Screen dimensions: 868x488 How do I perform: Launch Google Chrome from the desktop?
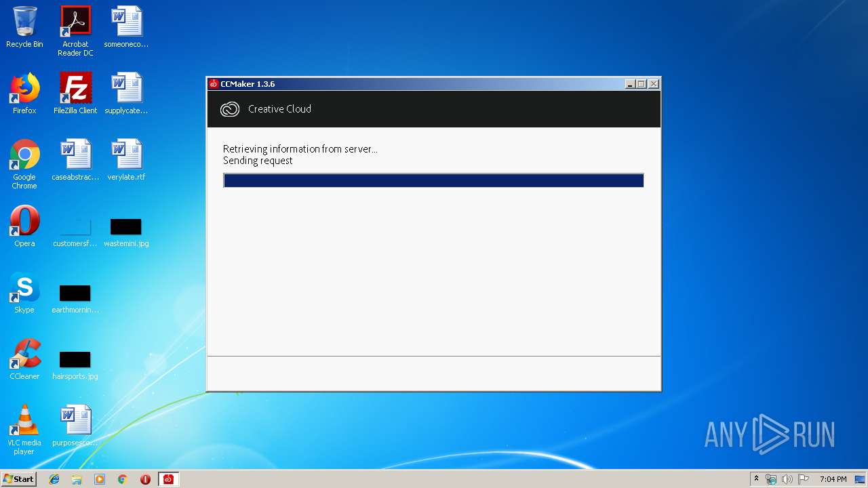tap(24, 163)
